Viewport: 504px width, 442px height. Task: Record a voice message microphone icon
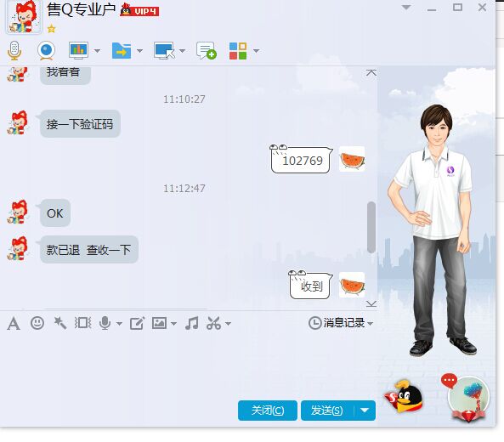[x=105, y=323]
